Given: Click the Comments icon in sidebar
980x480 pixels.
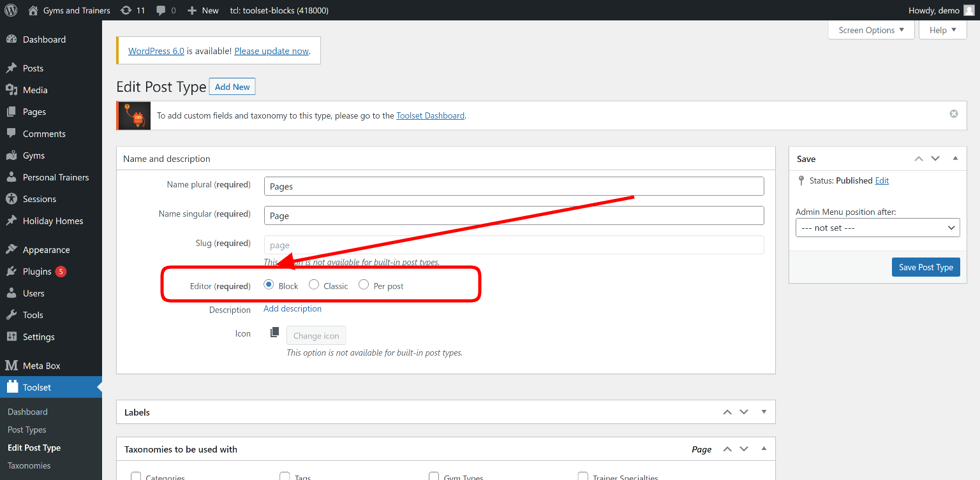Looking at the screenshot, I should tap(11, 134).
